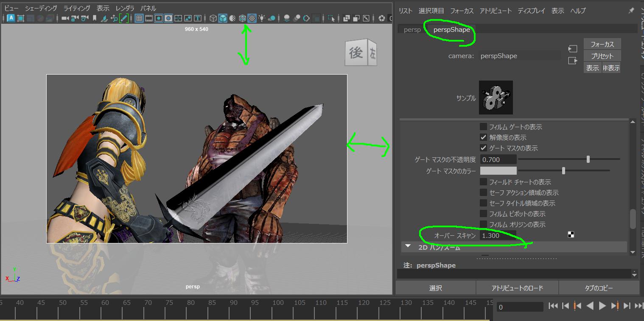Click the output connection icon beside camera field
644x321 pixels.
[x=573, y=61]
